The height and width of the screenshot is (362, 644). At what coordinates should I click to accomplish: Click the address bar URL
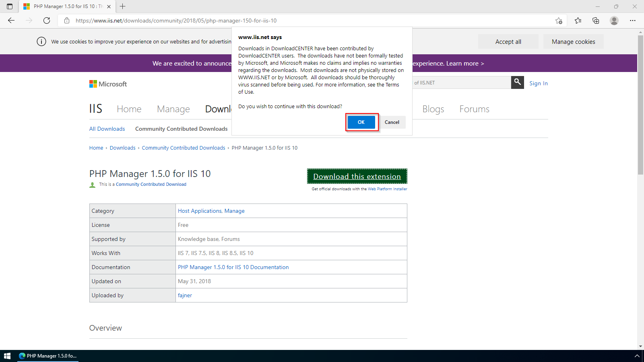[176, 21]
